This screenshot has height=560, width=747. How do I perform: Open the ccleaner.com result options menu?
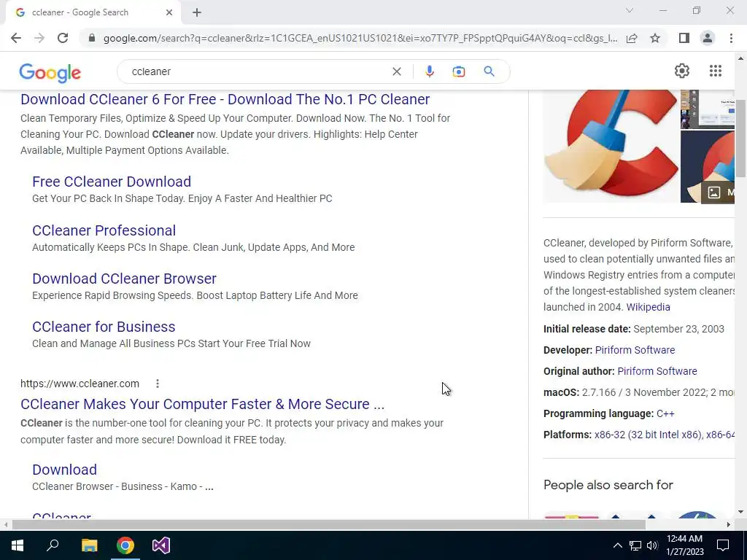[158, 384]
